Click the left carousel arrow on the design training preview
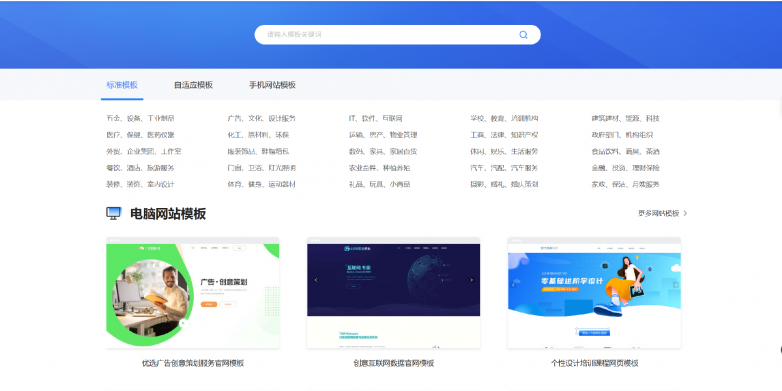 click(513, 285)
